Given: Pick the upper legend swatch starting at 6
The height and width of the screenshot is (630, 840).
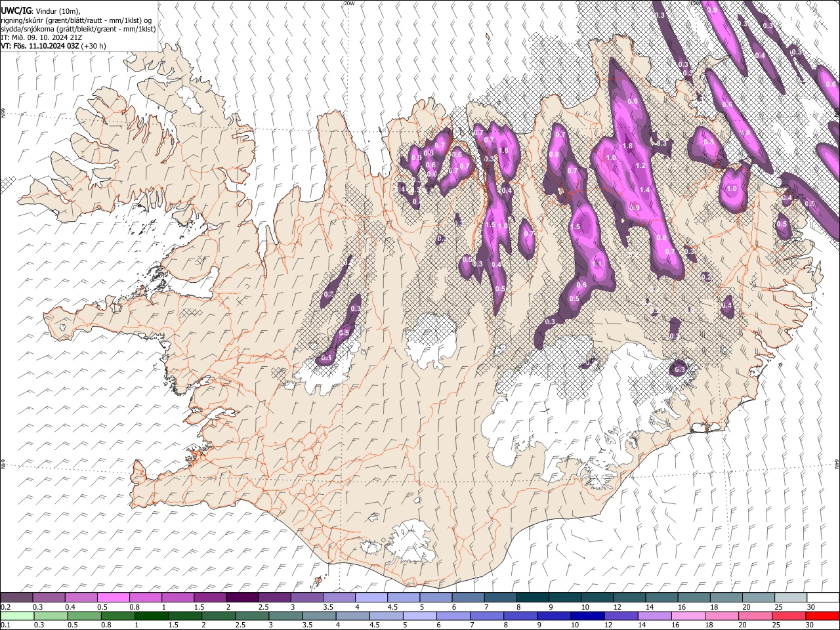Looking at the screenshot, I should [x=467, y=598].
